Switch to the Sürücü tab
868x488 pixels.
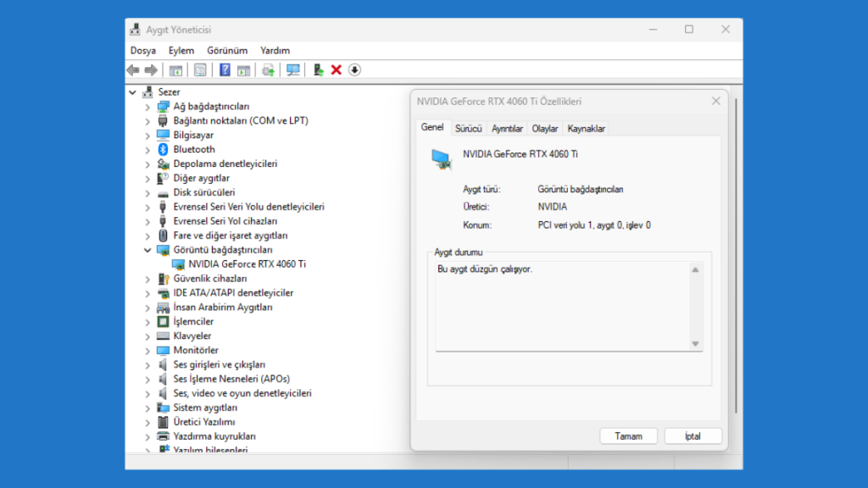[468, 129]
